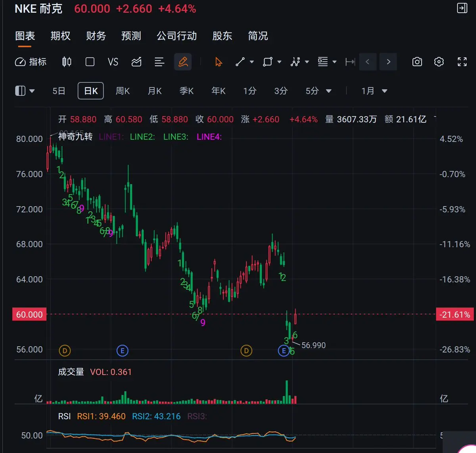476x453 pixels.
Task: Expand the chart layout dropdown arrow
Action: tap(32, 91)
